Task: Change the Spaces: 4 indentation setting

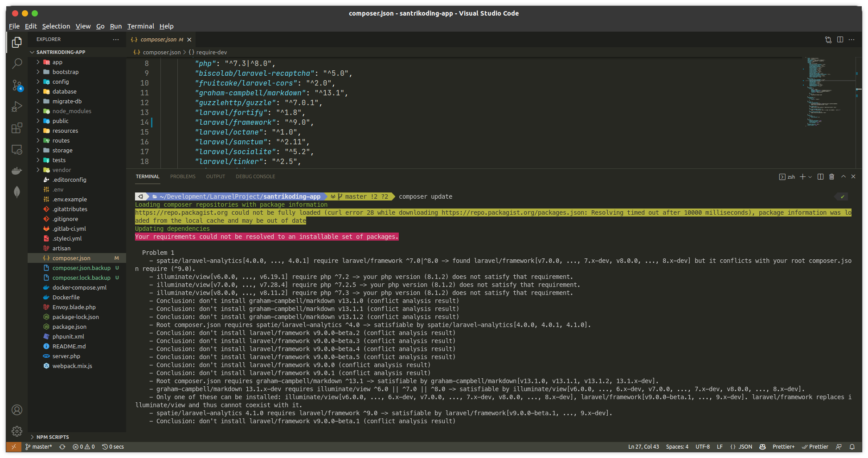Action: click(677, 447)
